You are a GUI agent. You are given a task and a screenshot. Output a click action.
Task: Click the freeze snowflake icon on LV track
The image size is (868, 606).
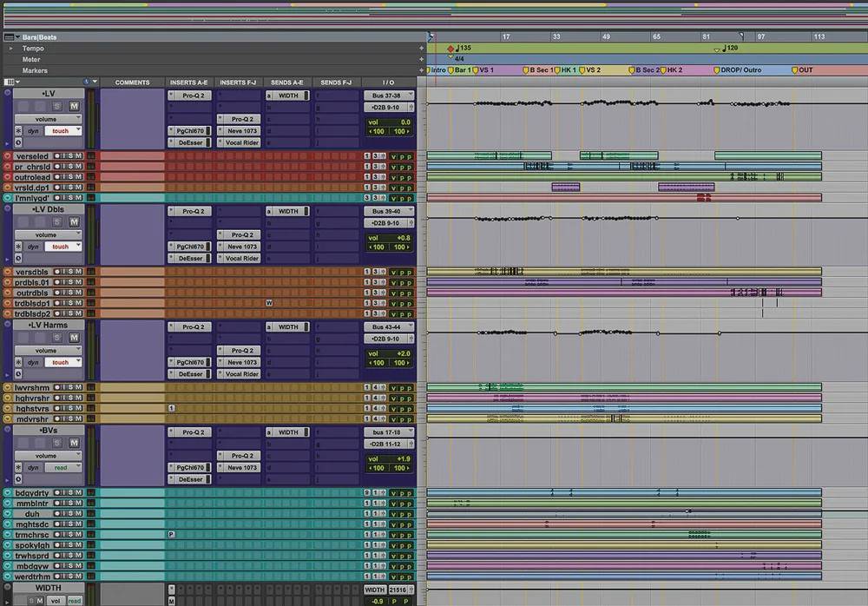pos(18,131)
